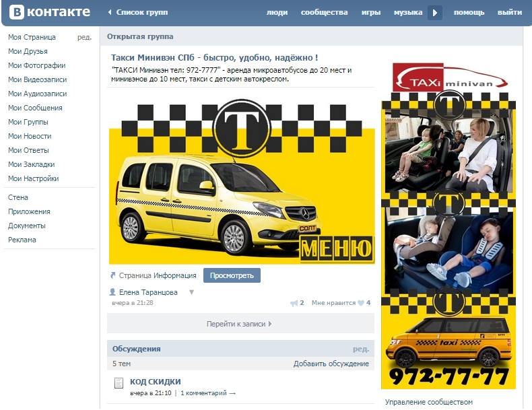
Task: Click the group title Такси Минивэн СПб
Action: tap(214, 58)
